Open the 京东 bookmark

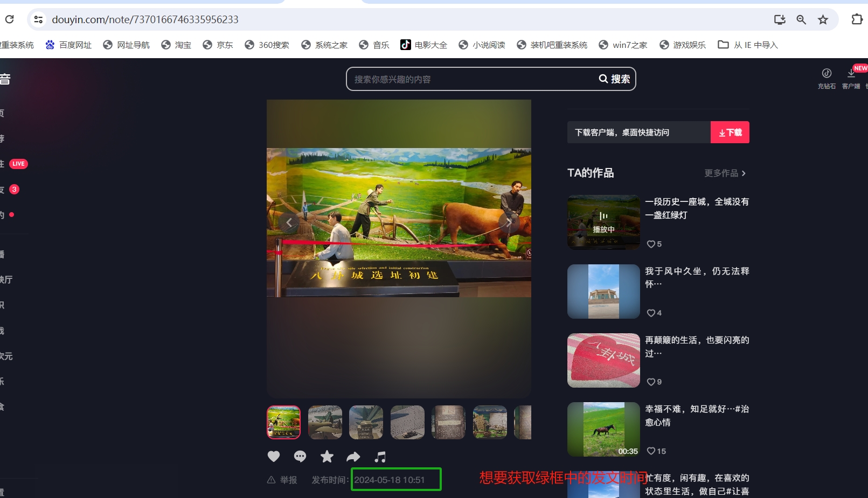coord(218,45)
